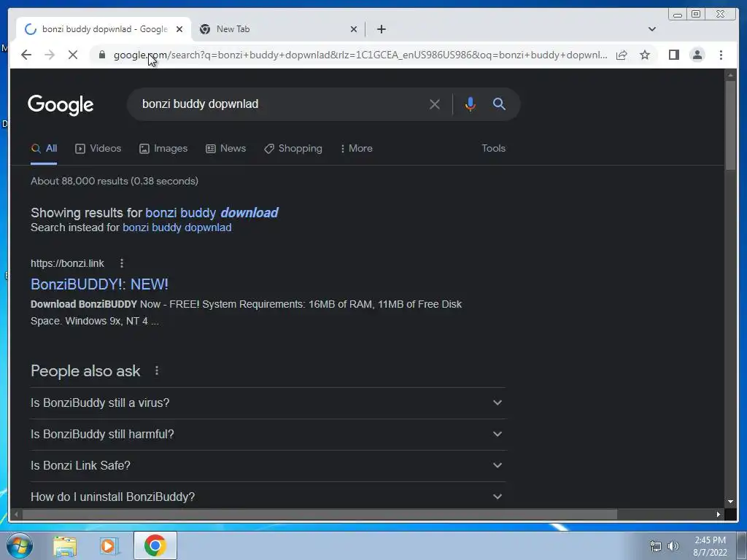Go back with the browser back arrow
The height and width of the screenshot is (560, 747).
click(x=26, y=55)
